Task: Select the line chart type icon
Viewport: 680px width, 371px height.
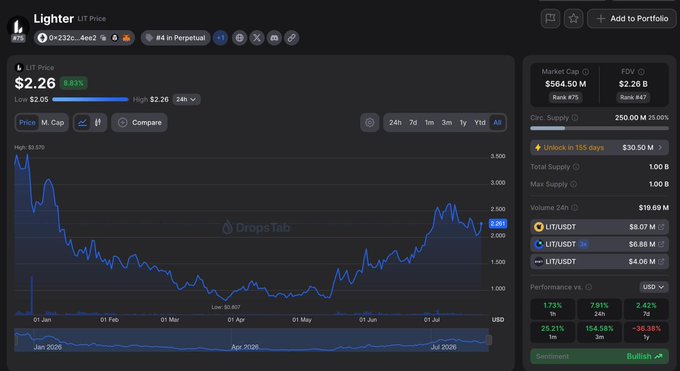Action: [x=82, y=123]
